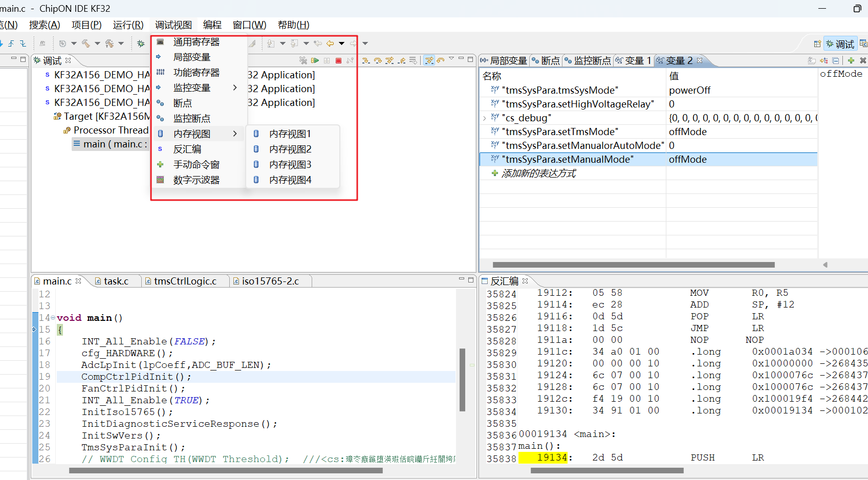
Task: Switch to the tmsCtrlLogic.c editor tab
Action: tap(185, 281)
